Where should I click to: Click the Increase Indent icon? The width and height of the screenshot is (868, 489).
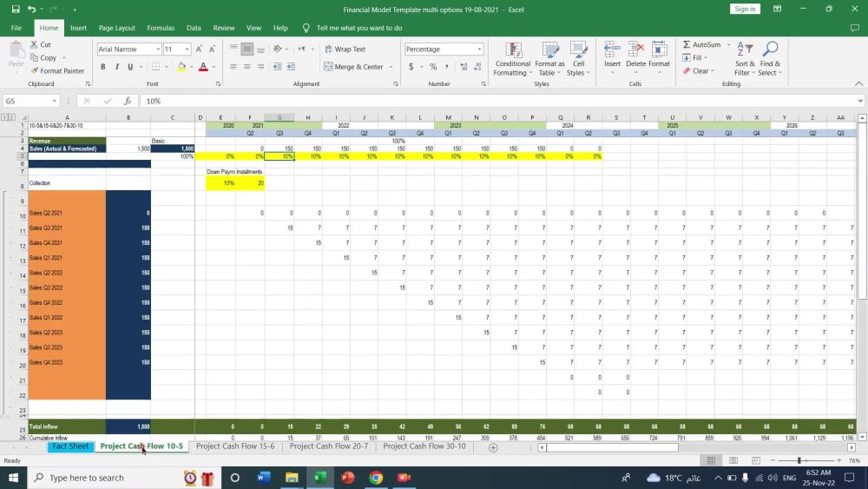tap(291, 67)
